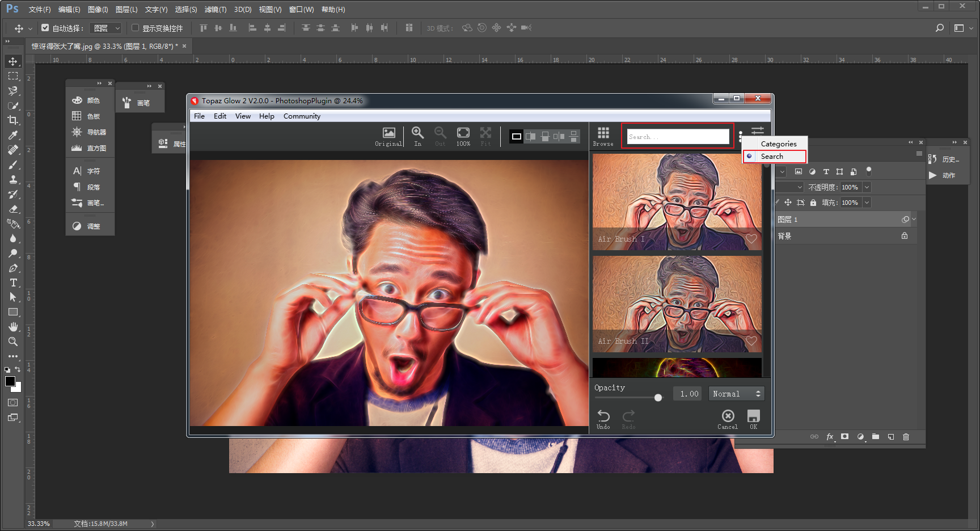Open Photoshop search magnifier in options bar
The height and width of the screenshot is (531, 980).
tap(940, 28)
